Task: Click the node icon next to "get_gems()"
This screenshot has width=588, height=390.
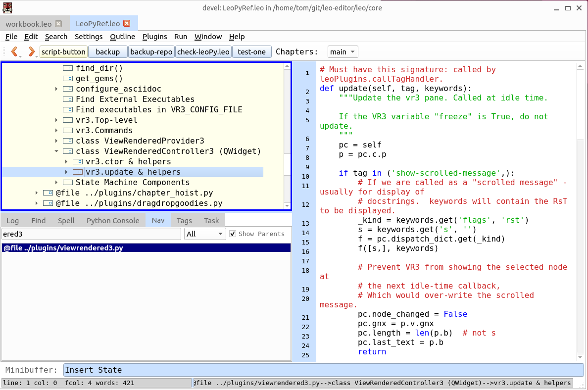Action: pyautogui.click(x=69, y=78)
